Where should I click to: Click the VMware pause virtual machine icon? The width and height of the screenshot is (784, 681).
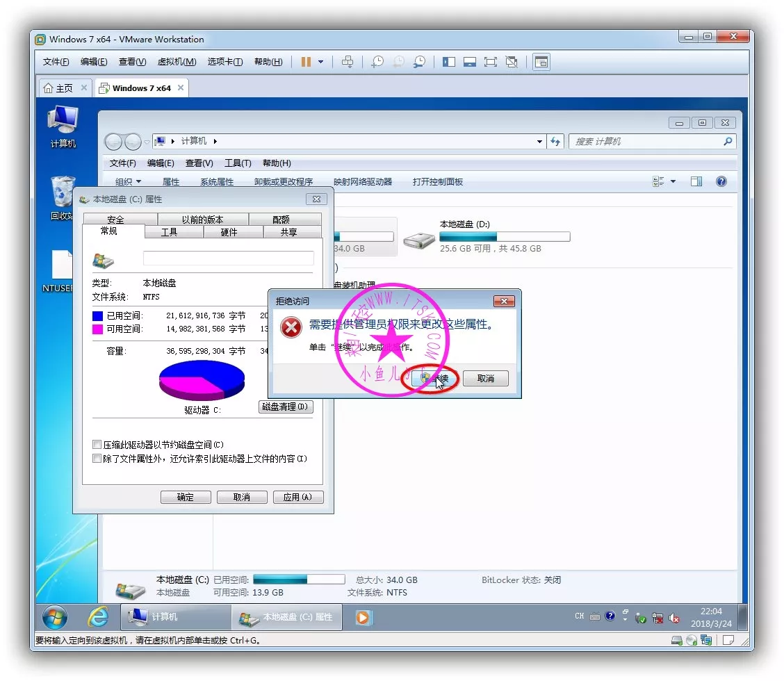pos(306,62)
